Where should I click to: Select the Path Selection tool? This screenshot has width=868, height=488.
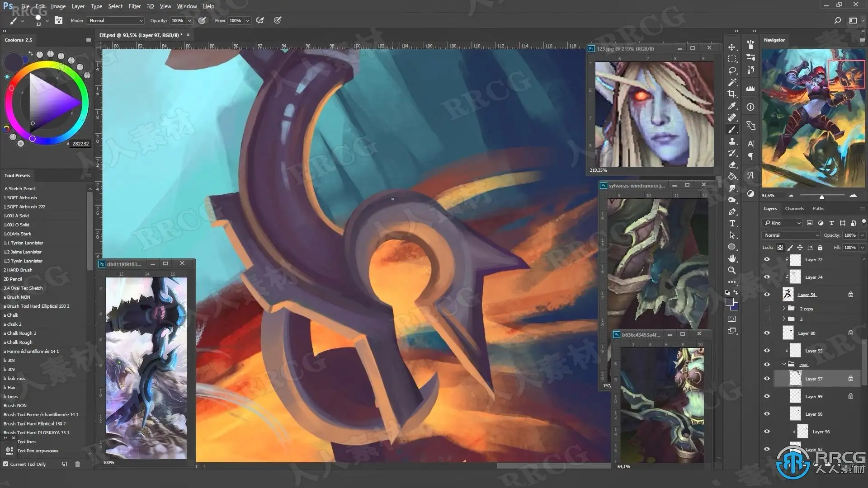pyautogui.click(x=732, y=235)
